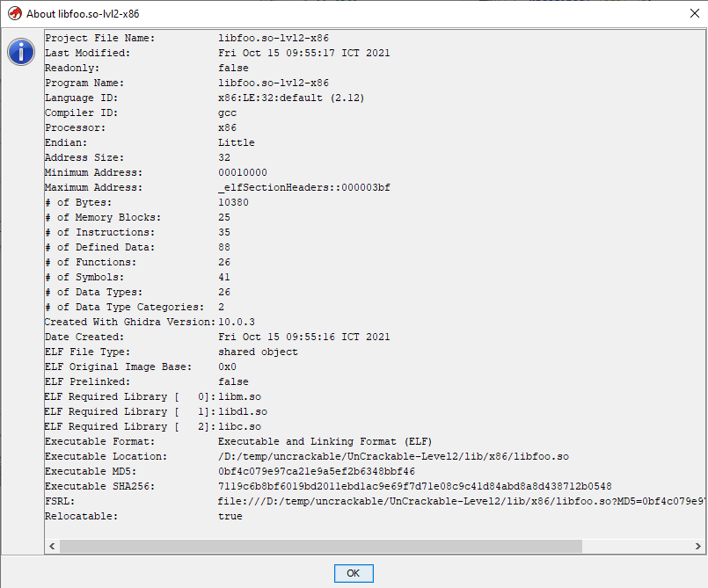708x588 pixels.
Task: Click the FSRL file path value
Action: pyautogui.click(x=457, y=501)
